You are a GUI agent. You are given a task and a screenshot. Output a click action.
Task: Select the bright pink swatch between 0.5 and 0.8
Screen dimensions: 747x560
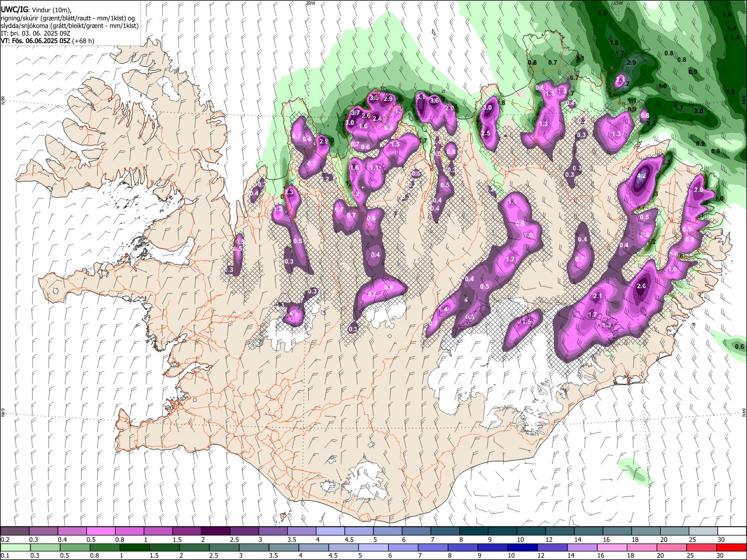coord(100,531)
